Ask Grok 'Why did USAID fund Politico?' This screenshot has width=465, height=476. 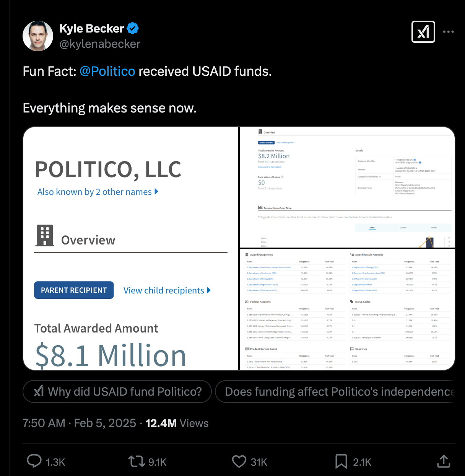coord(117,391)
